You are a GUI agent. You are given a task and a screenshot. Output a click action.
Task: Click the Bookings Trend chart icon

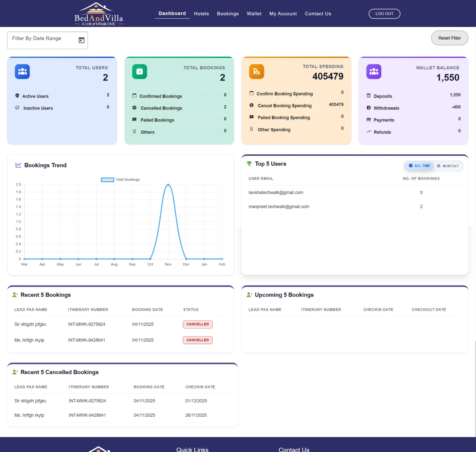pos(18,165)
